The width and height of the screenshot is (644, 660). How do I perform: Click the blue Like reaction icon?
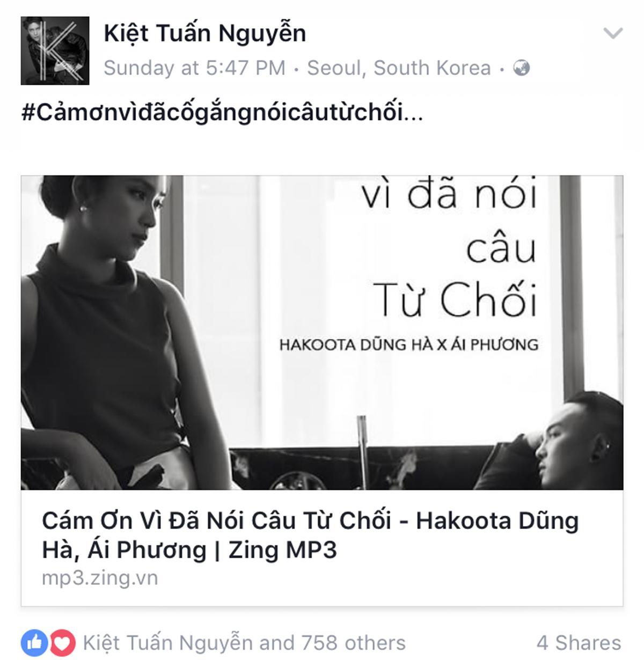pos(33,642)
